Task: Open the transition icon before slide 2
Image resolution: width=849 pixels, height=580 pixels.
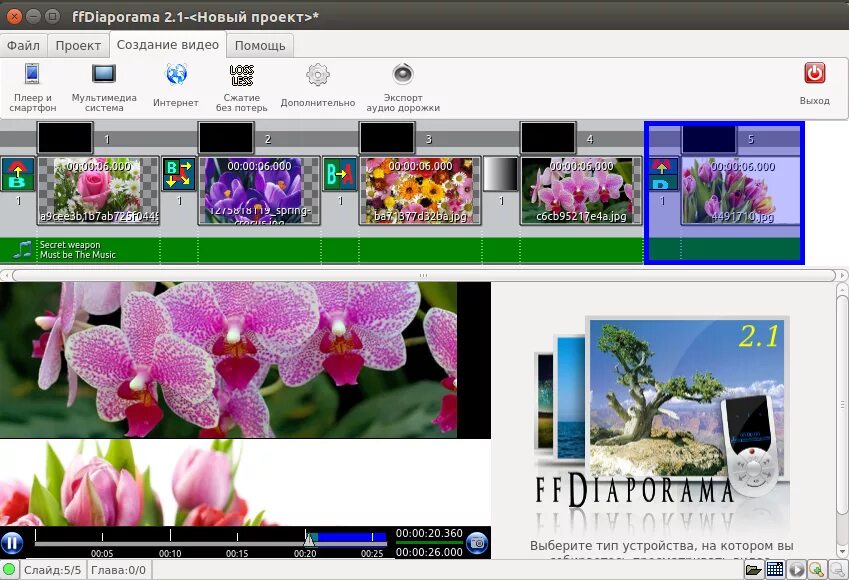Action: (x=179, y=174)
